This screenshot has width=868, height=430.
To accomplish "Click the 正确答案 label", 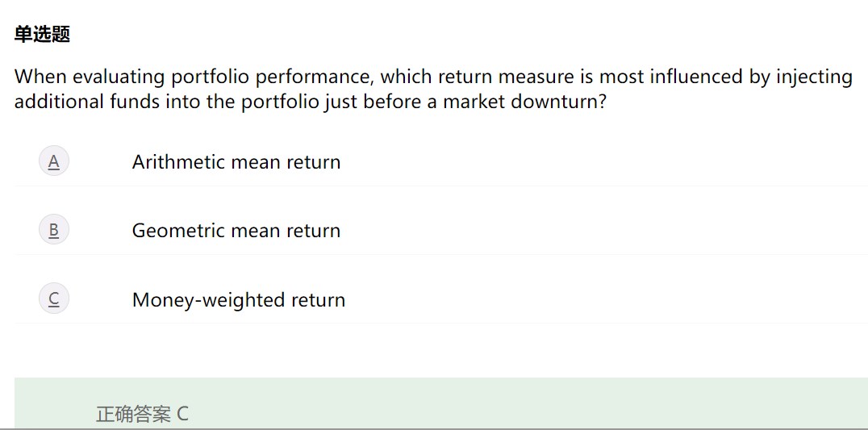I will (133, 415).
